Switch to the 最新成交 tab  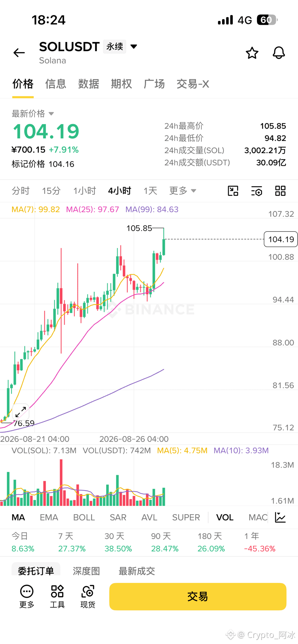click(x=137, y=571)
